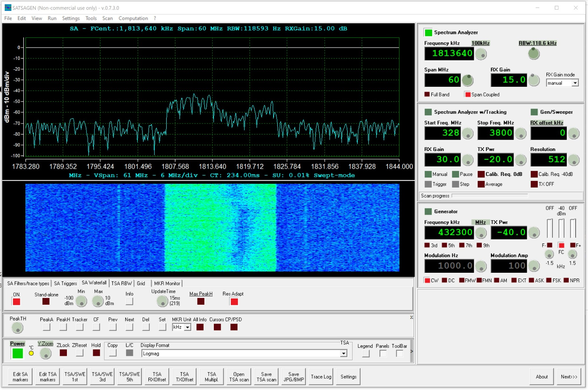Image resolution: width=588 pixels, height=390 pixels.
Task: Click the tracking TX Pwr knob
Action: (520, 160)
